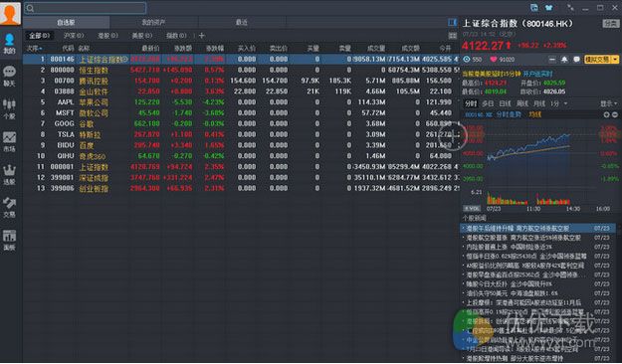This screenshot has width=622, height=364.
Task: Open the 1分 minute interval dropdown
Action: [x=558, y=103]
